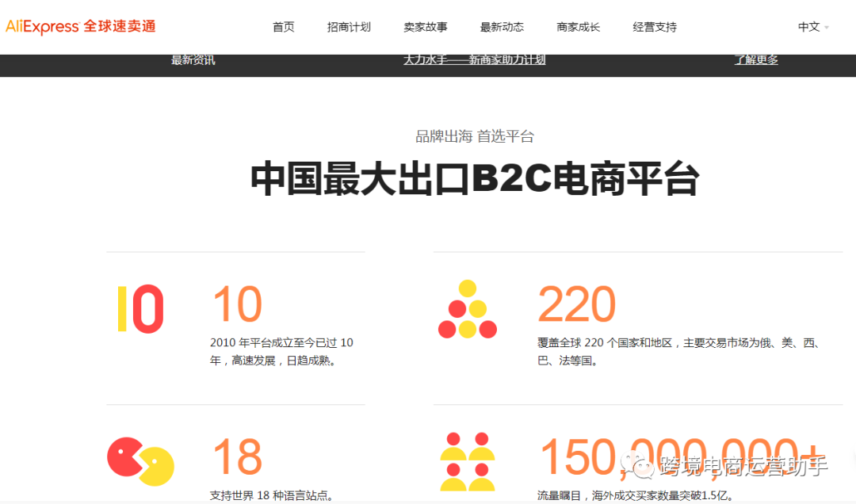
Task: Click the 了解更多 link
Action: point(755,59)
